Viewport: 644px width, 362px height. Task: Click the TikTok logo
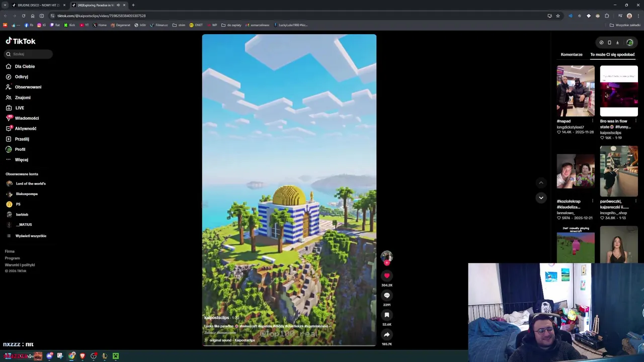[x=21, y=41]
